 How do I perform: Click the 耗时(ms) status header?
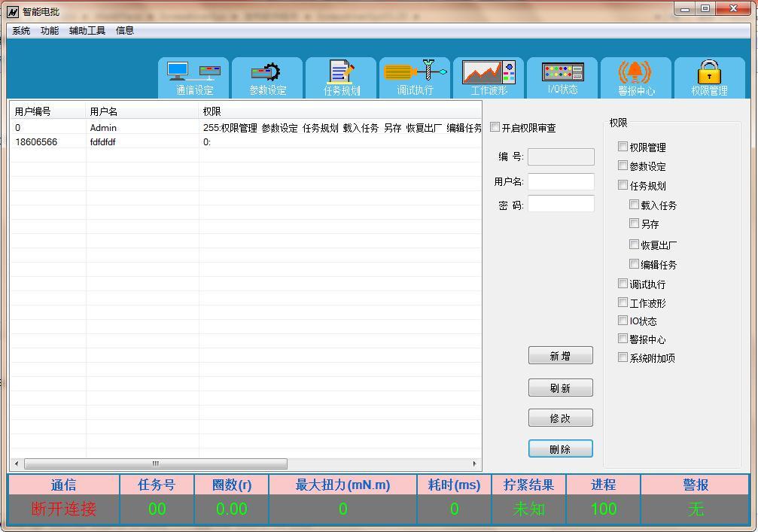pyautogui.click(x=454, y=485)
